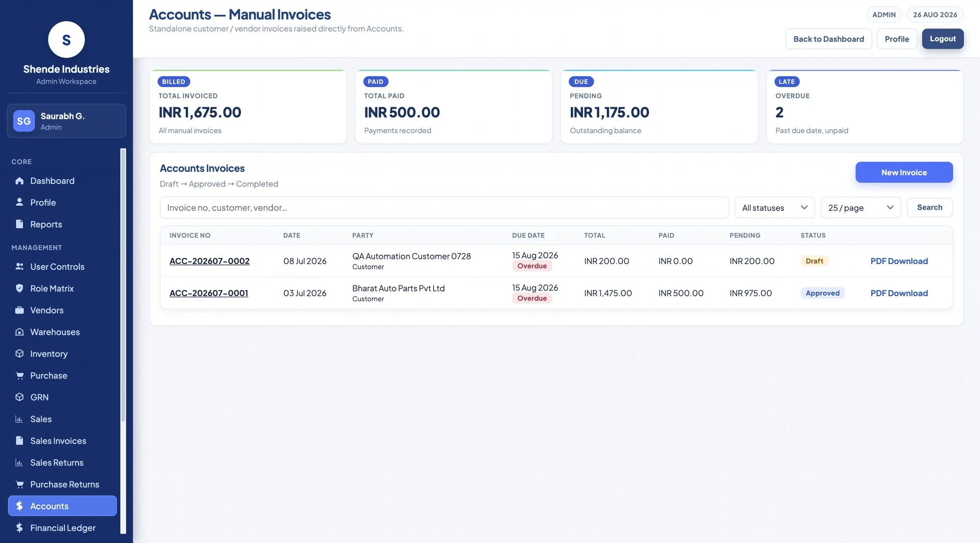Click the sidebar vertical scrollbar
Screen dimensions: 980x543
coord(123,285)
